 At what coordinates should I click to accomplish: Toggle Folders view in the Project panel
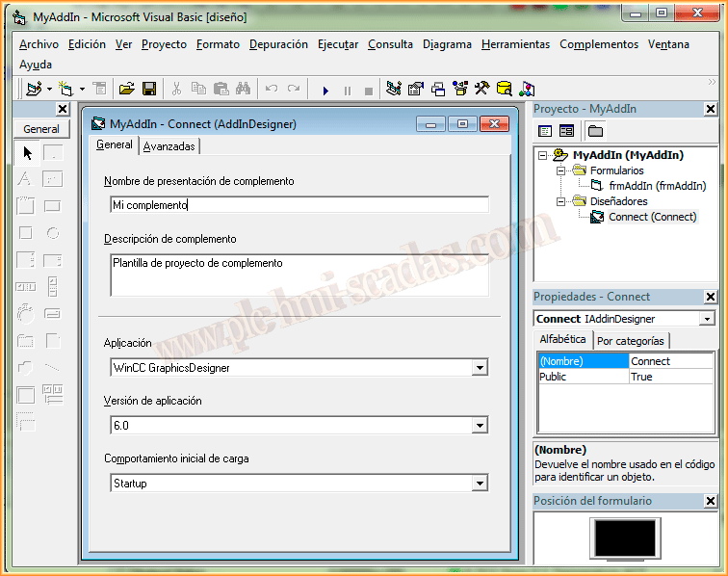pos(595,131)
